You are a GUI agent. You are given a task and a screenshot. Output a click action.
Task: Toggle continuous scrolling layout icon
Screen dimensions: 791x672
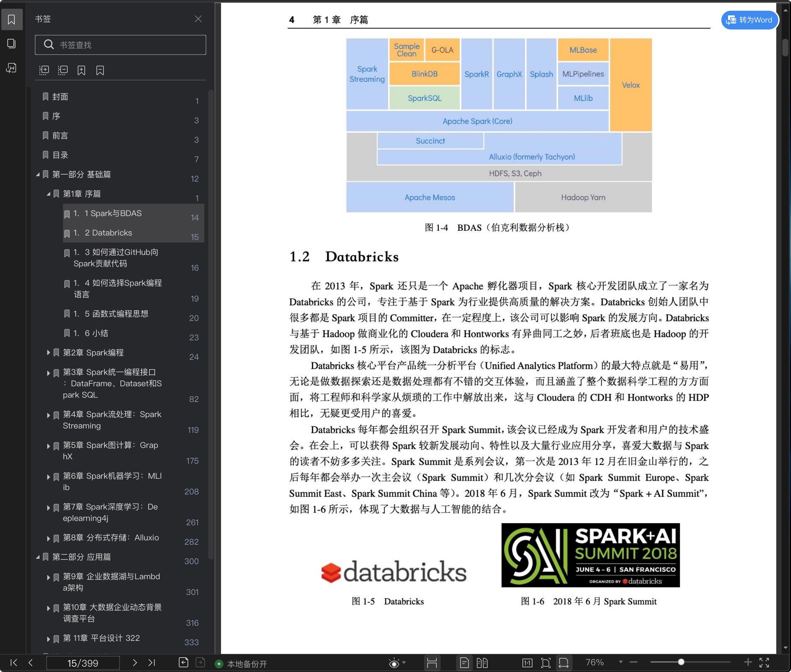pyautogui.click(x=432, y=663)
